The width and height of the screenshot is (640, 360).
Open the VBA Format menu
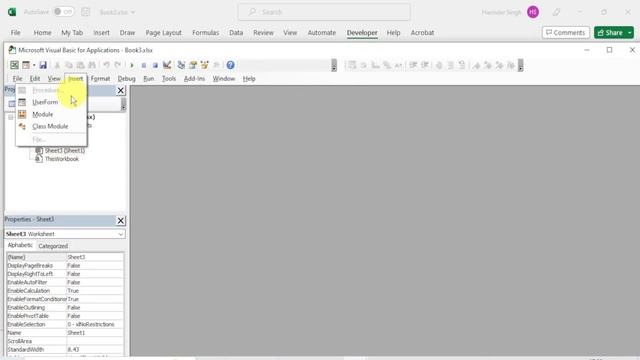coord(100,78)
